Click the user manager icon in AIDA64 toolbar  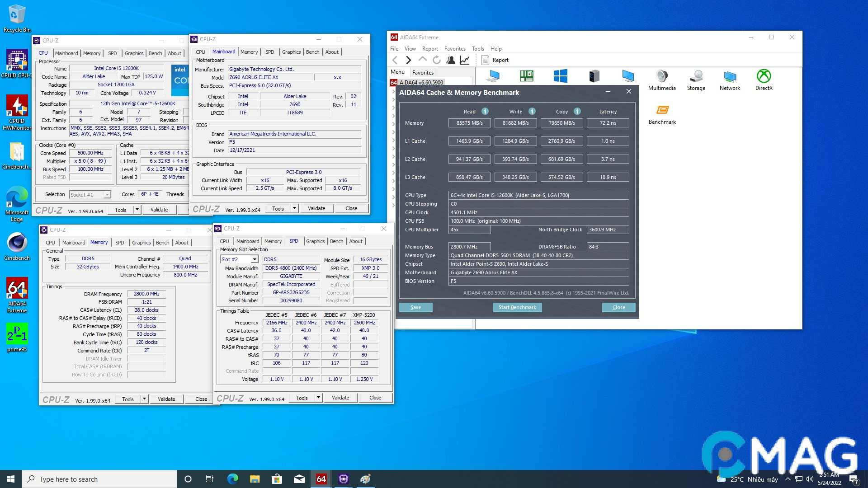click(x=450, y=60)
